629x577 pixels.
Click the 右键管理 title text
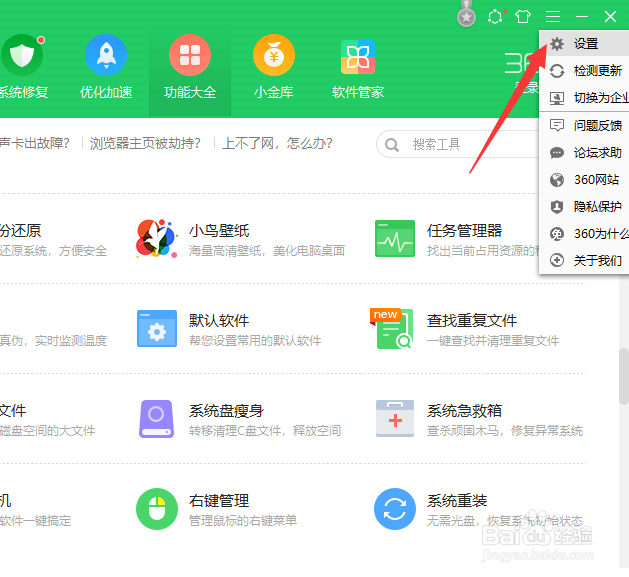coord(219,501)
